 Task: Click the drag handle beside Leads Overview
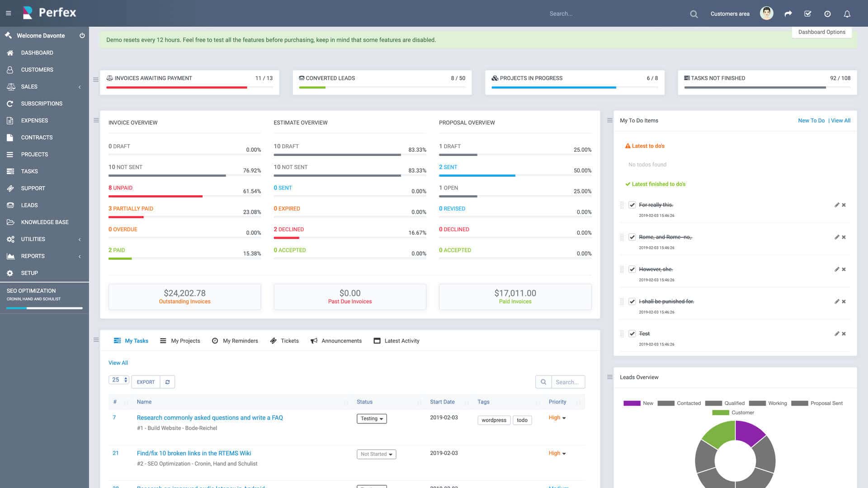pyautogui.click(x=609, y=377)
